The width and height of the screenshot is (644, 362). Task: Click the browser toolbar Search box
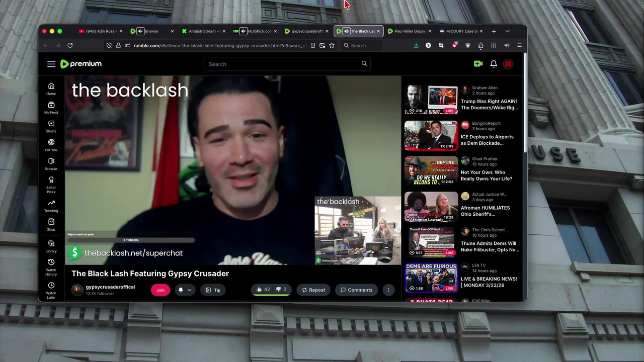click(x=362, y=45)
